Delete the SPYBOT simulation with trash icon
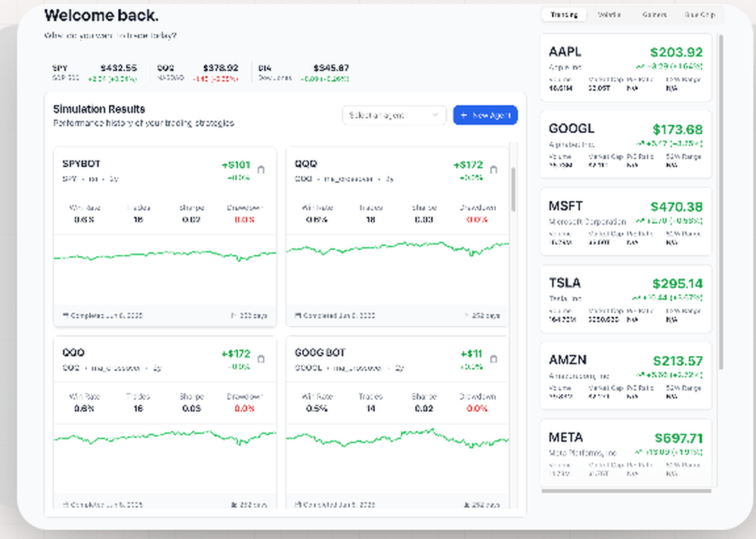Viewport: 756px width, 539px height. click(261, 169)
